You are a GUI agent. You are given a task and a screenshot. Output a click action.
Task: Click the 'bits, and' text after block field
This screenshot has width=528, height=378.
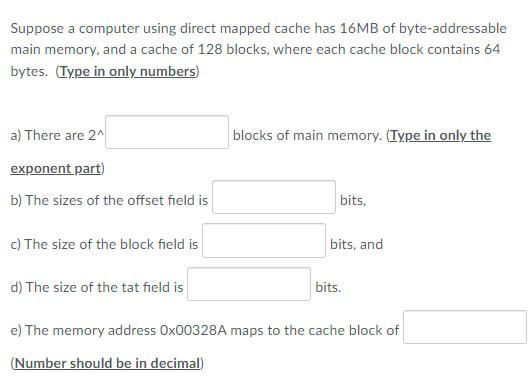click(356, 244)
